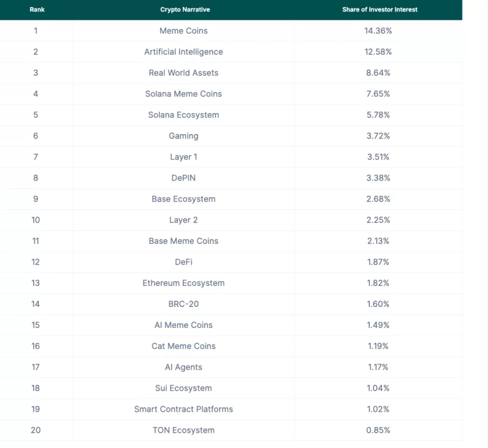Click the Real World Assets entry
This screenshot has width=488, height=448.
184,72
